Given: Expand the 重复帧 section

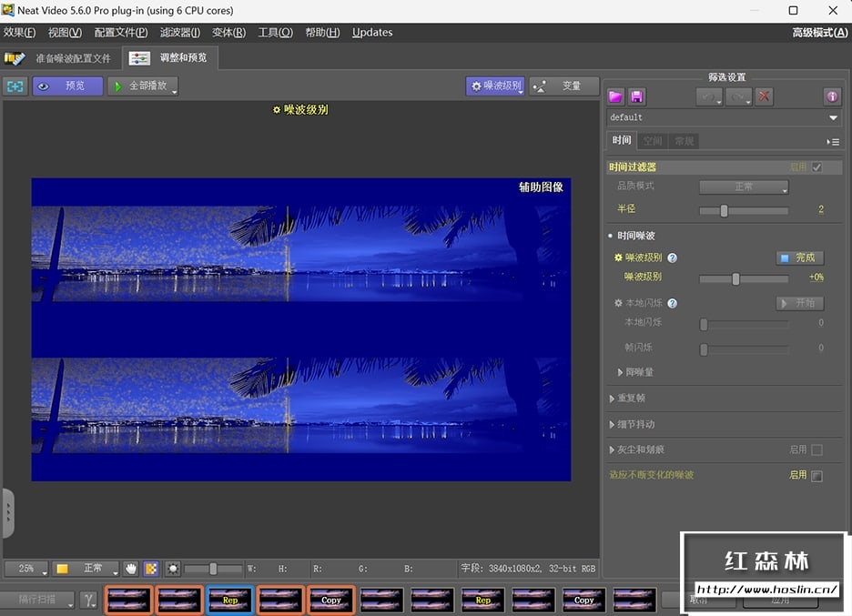Looking at the screenshot, I should pyautogui.click(x=612, y=399).
